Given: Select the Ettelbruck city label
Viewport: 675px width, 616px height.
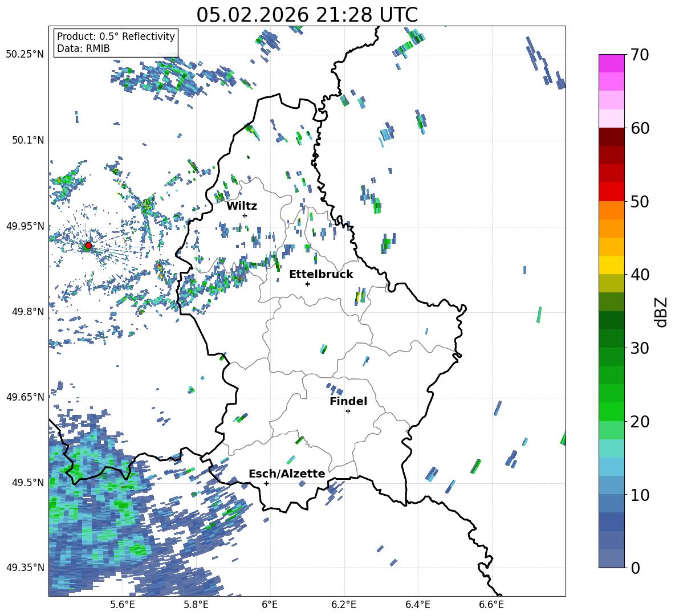Looking at the screenshot, I should point(321,274).
